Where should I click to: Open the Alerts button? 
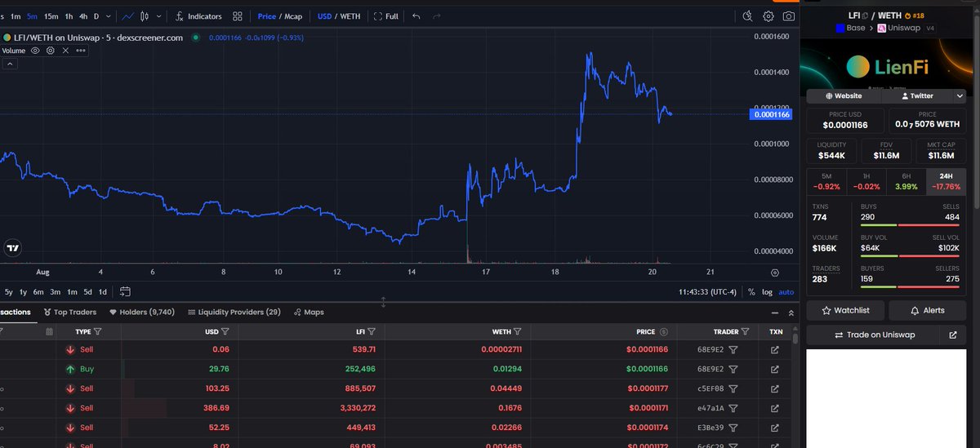coord(928,310)
